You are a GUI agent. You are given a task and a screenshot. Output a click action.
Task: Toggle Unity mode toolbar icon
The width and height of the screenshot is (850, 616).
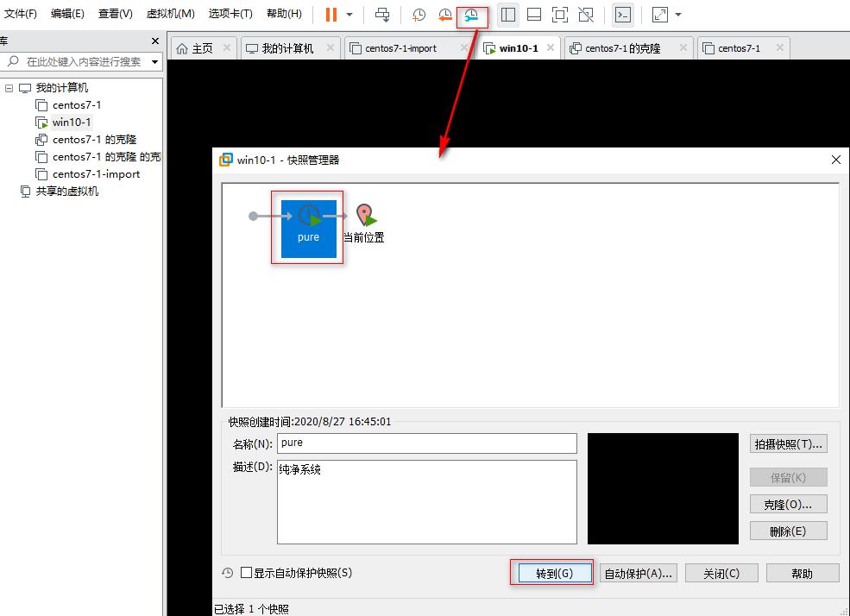pos(587,15)
